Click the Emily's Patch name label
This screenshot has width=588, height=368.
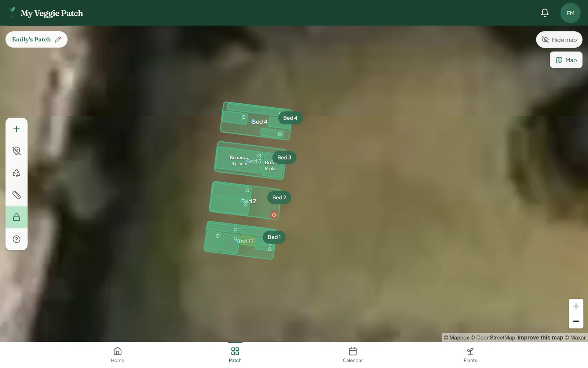[31, 39]
